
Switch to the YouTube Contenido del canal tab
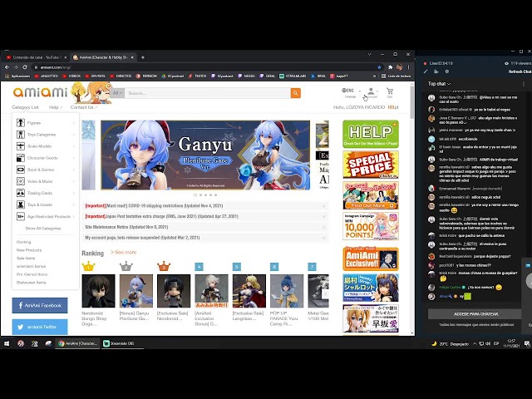click(36, 57)
